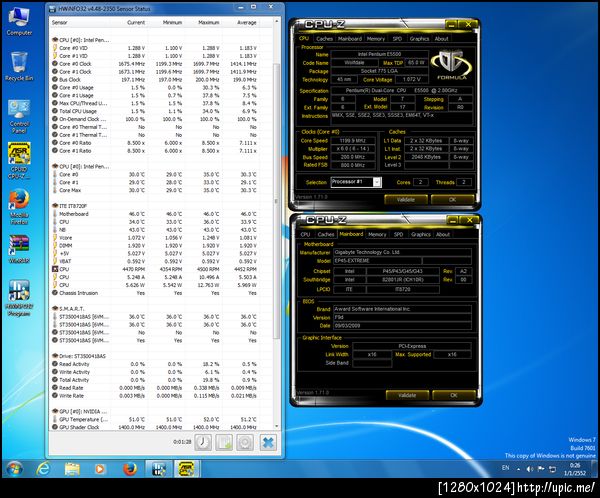Switch to Caches tab in CPU-Z processor window
The height and width of the screenshot is (498, 600).
(324, 39)
